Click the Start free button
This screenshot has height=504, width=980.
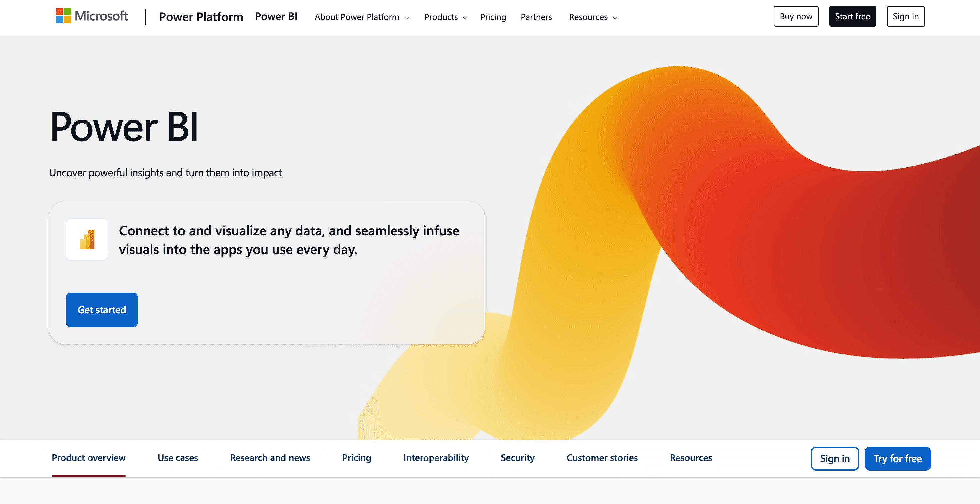tap(852, 16)
